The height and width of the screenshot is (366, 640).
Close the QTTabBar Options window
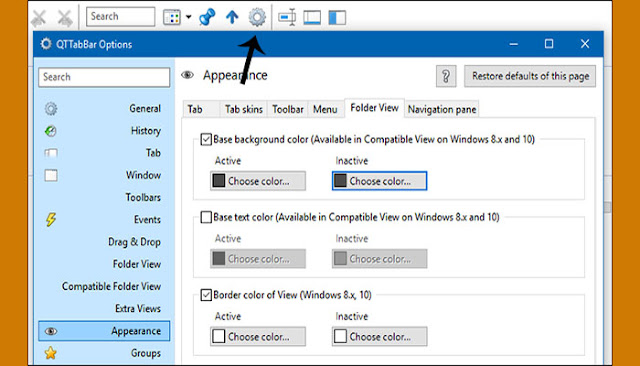click(x=585, y=44)
